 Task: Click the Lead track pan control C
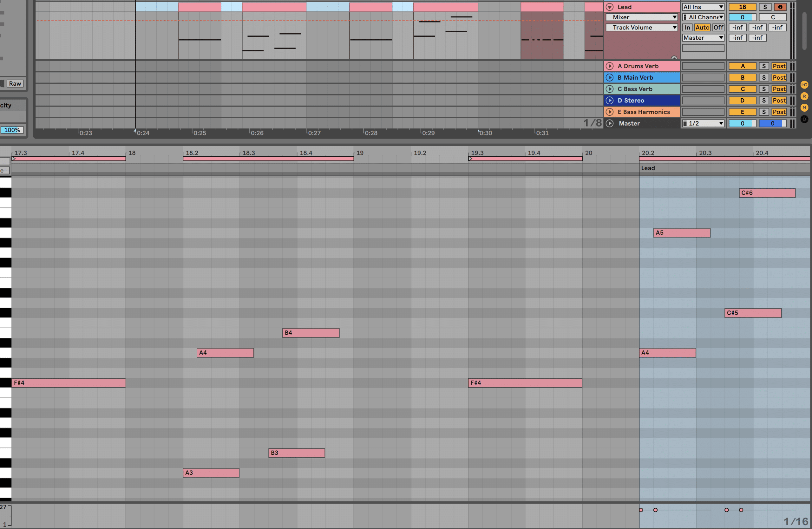[x=773, y=17]
